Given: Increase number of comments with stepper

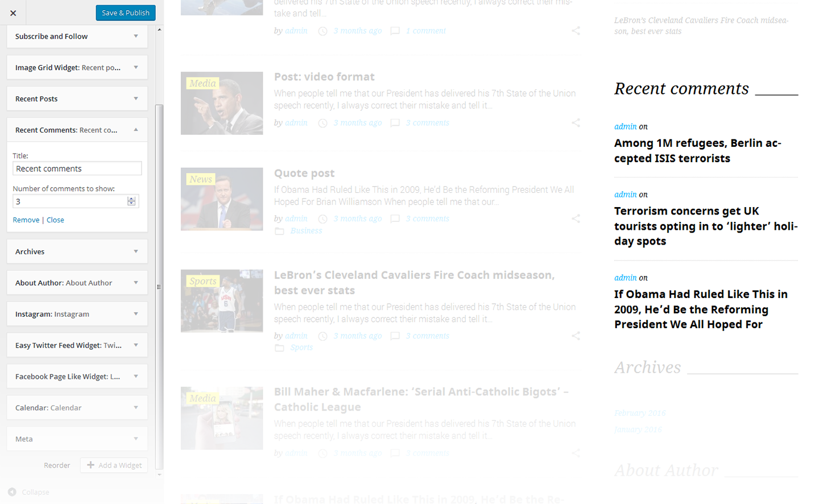Looking at the screenshot, I should [x=131, y=199].
